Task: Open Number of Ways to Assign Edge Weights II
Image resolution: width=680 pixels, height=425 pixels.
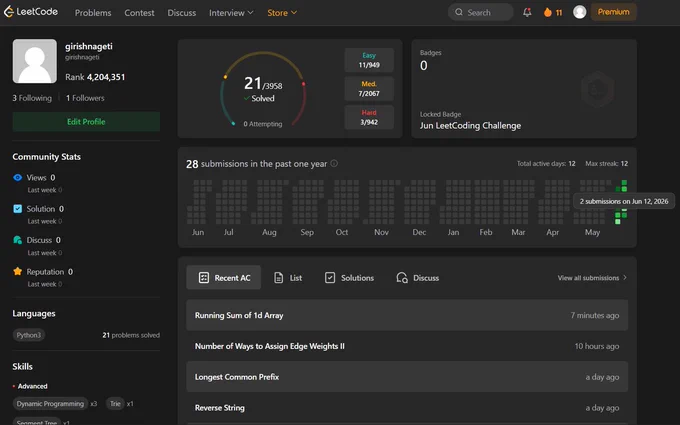Action: tap(407, 346)
